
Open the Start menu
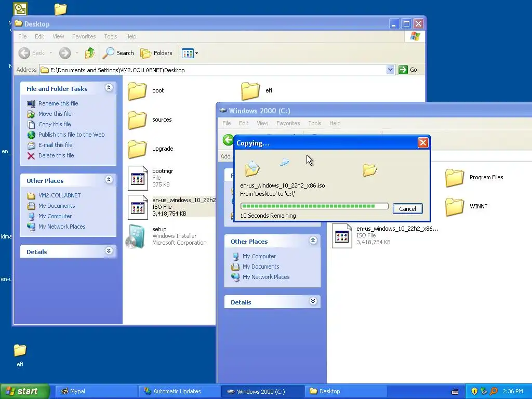click(x=24, y=391)
